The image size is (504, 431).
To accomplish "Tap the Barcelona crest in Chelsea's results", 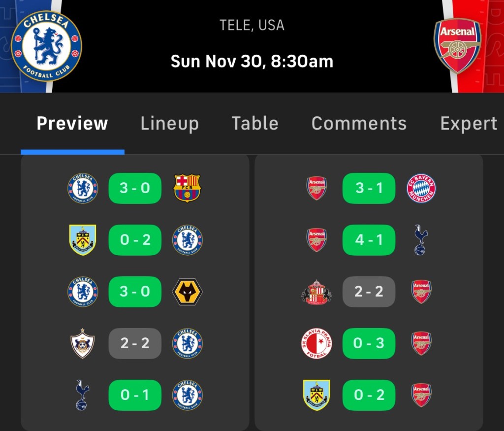I will tap(188, 188).
